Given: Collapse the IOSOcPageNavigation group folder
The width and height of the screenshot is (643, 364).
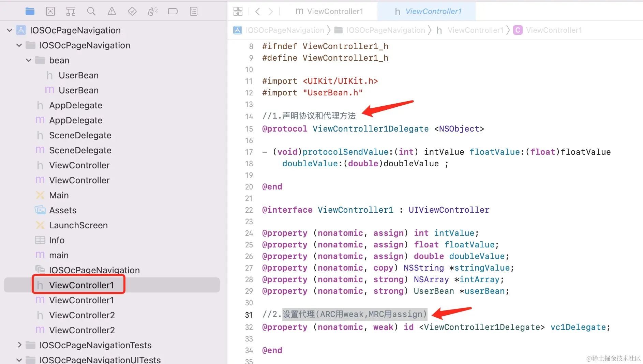Looking at the screenshot, I should [19, 45].
